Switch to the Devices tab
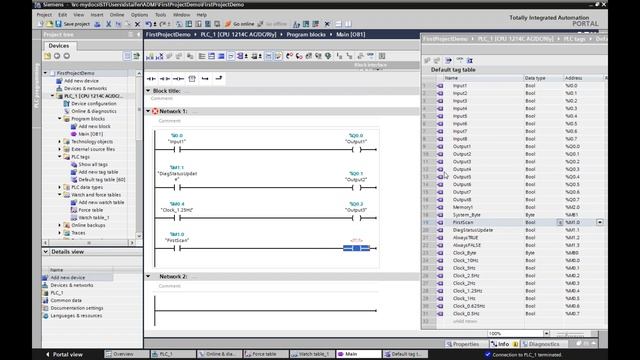Image resolution: width=640 pixels, height=360 pixels. [59, 46]
